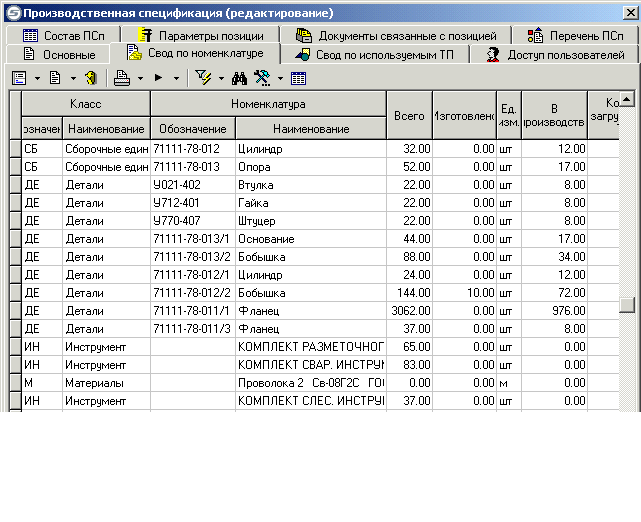Click the filter funnel icon

203,77
